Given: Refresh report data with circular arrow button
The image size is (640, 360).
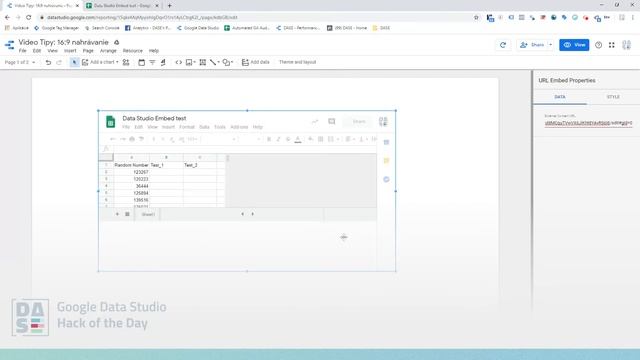Looking at the screenshot, I should 503,45.
